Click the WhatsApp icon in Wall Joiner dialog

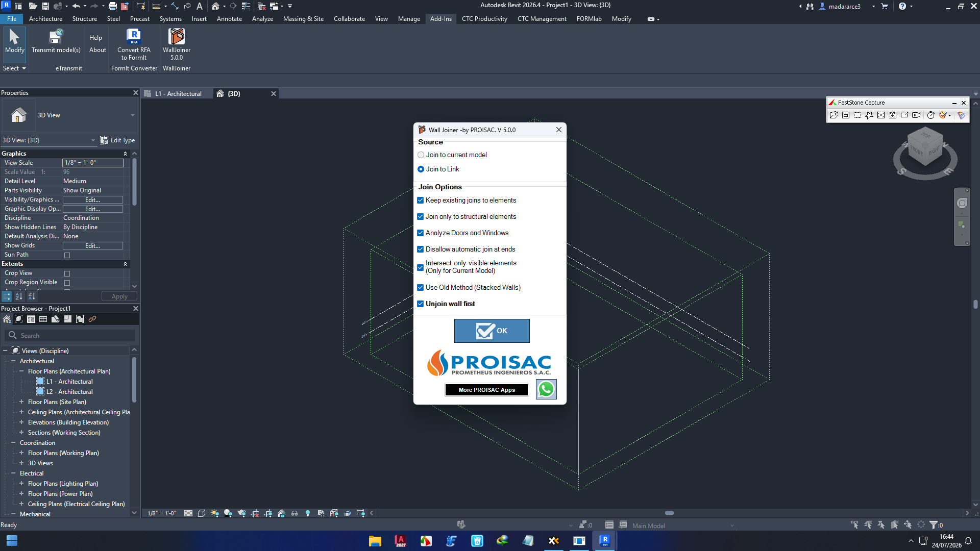coord(546,389)
